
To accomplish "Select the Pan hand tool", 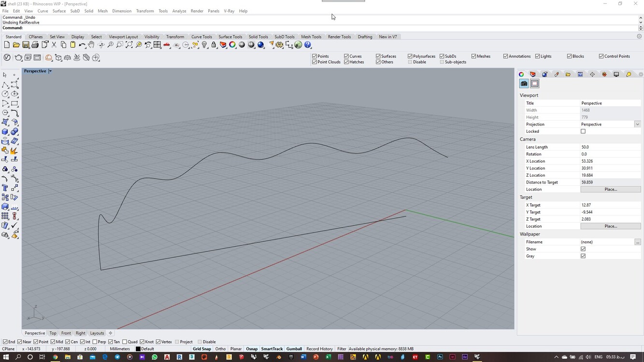I will pos(91,45).
